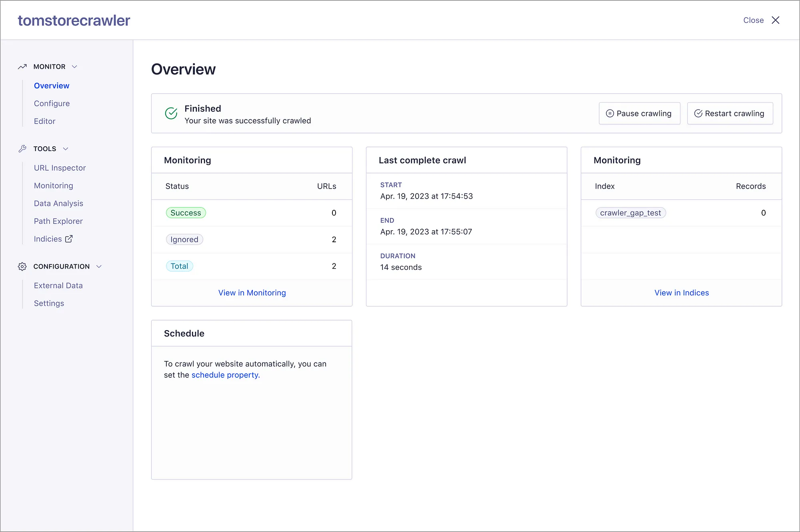Screen dimensions: 800x532
Task: Click the Success status badge
Action: click(186, 213)
